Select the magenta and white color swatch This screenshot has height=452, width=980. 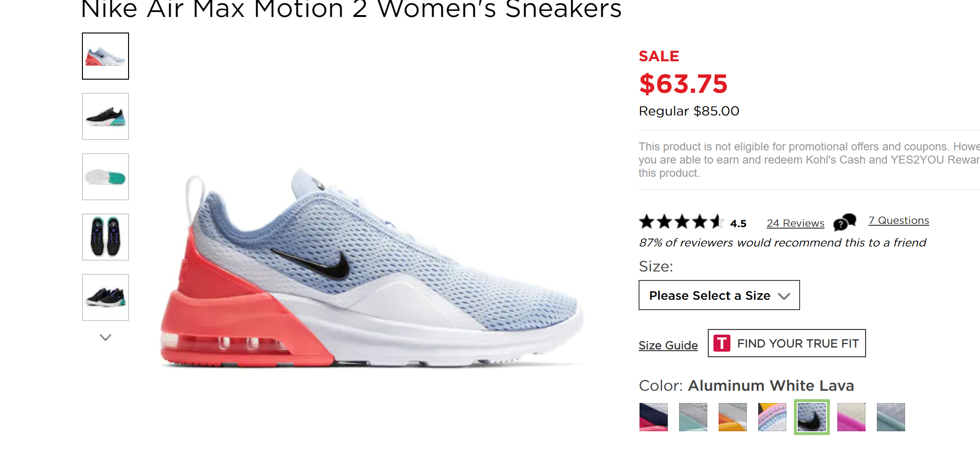[x=851, y=417]
